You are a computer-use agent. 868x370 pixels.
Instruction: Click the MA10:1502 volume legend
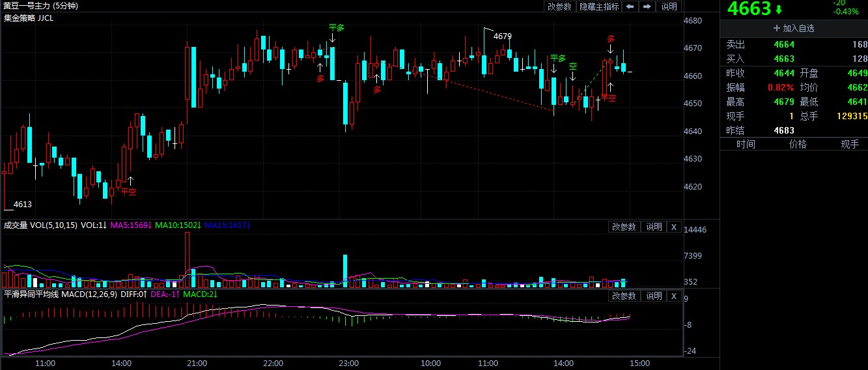pos(178,225)
